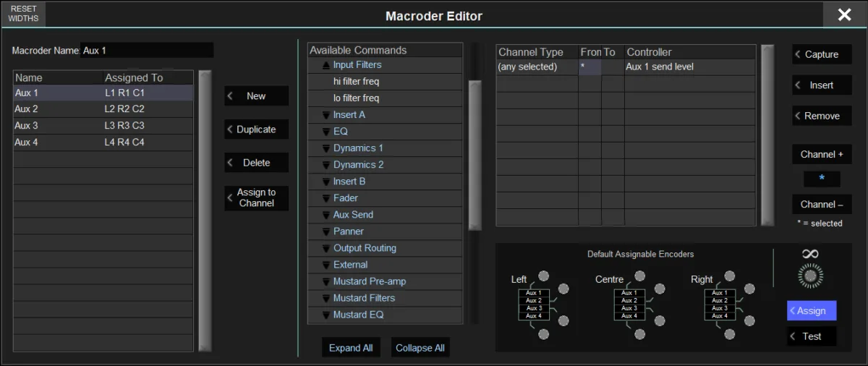Click the rotary encoder knob icon
The width and height of the screenshot is (868, 366).
point(810,276)
